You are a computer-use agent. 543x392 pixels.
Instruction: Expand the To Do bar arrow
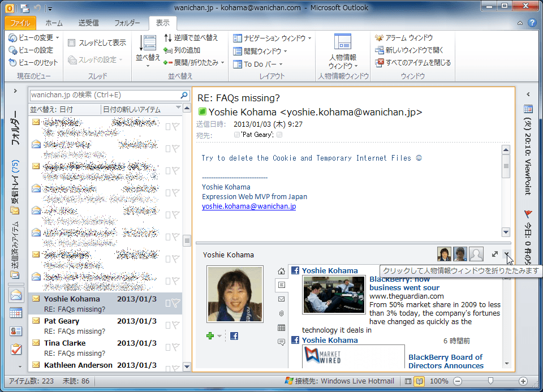pos(528,94)
